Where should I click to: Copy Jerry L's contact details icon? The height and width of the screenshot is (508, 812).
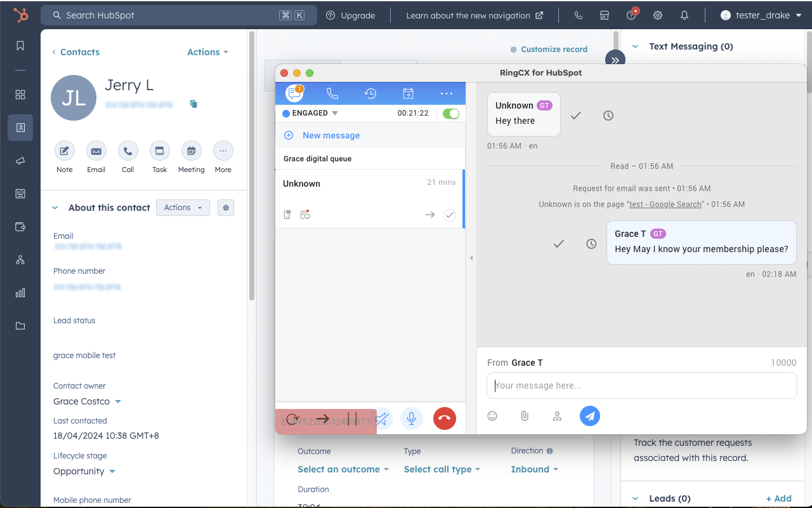[x=194, y=104]
